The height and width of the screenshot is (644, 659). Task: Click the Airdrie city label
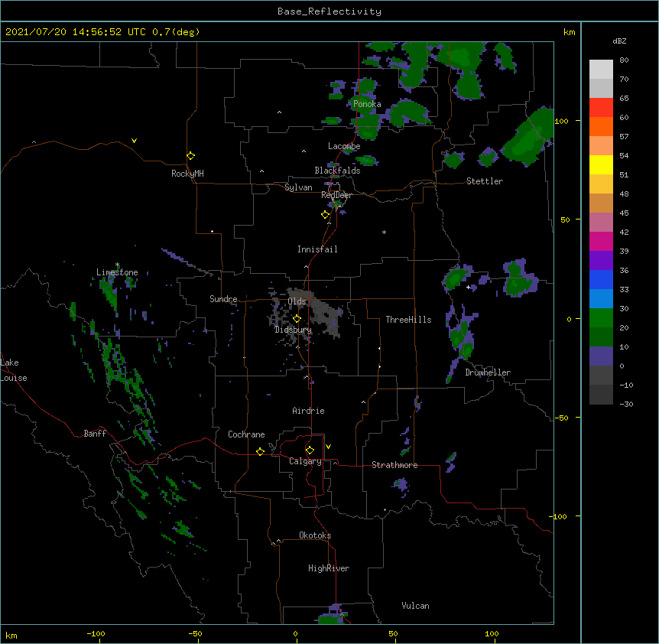tap(308, 411)
